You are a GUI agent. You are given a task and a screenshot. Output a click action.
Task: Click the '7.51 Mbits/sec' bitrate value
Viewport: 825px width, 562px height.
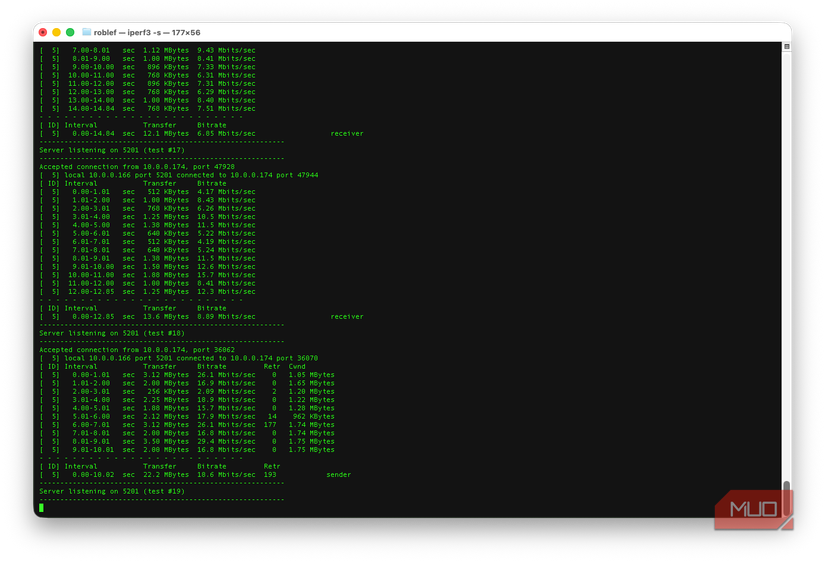(x=226, y=109)
